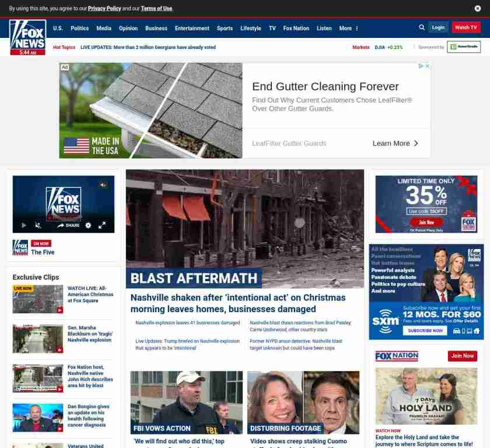This screenshot has width=490, height=448.
Task: Open Learn More chevron in ad
Action: point(416,143)
